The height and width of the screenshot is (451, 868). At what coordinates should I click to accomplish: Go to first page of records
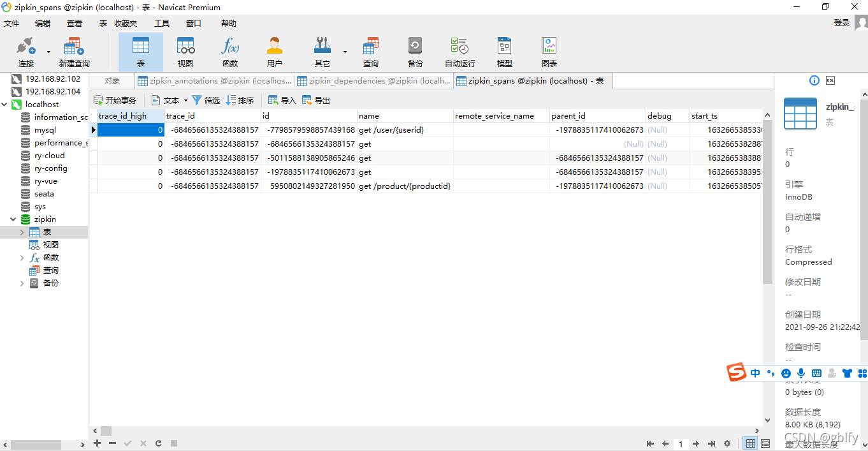650,443
